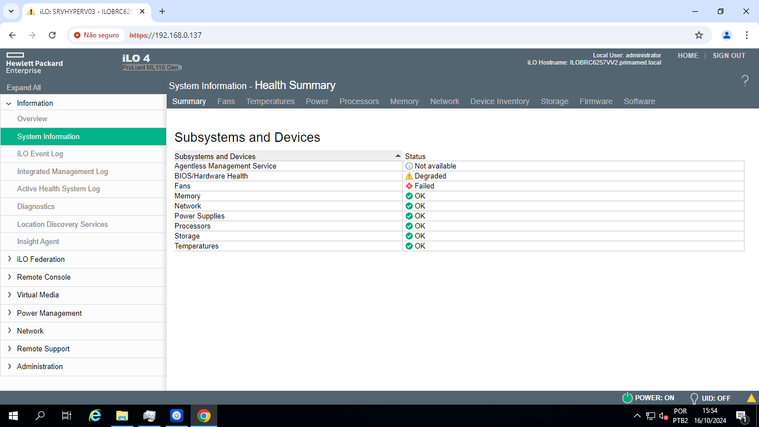Expand the Power Management menu
The height and width of the screenshot is (427, 759).
pyautogui.click(x=49, y=313)
